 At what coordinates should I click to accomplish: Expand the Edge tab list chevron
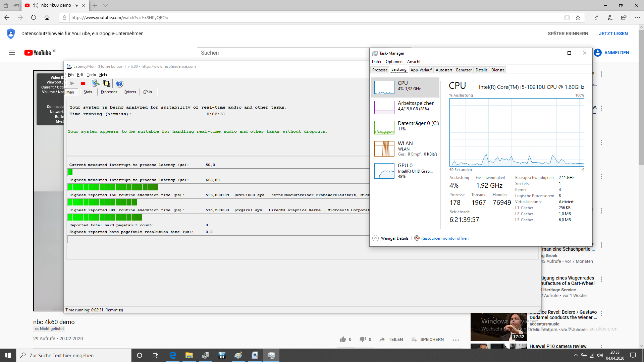[x=105, y=5]
